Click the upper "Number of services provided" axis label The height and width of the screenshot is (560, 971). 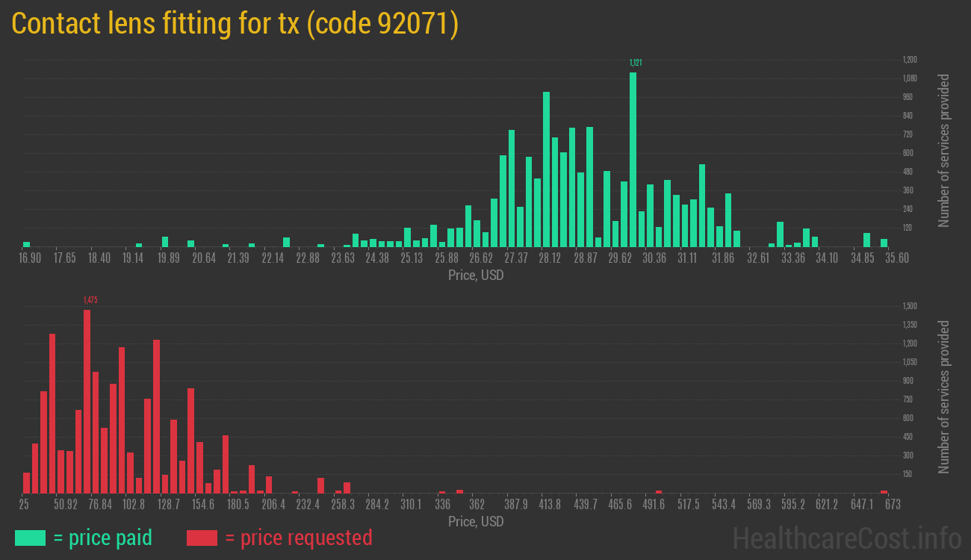tap(943, 151)
